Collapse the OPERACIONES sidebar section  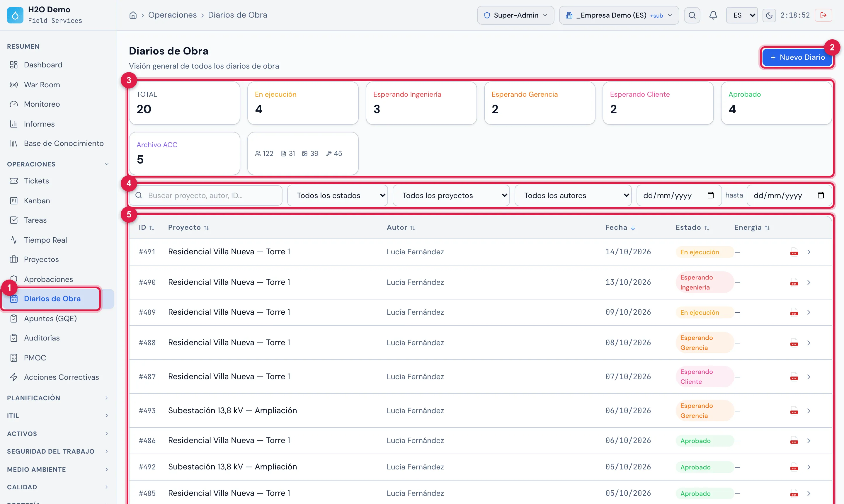pos(58,164)
